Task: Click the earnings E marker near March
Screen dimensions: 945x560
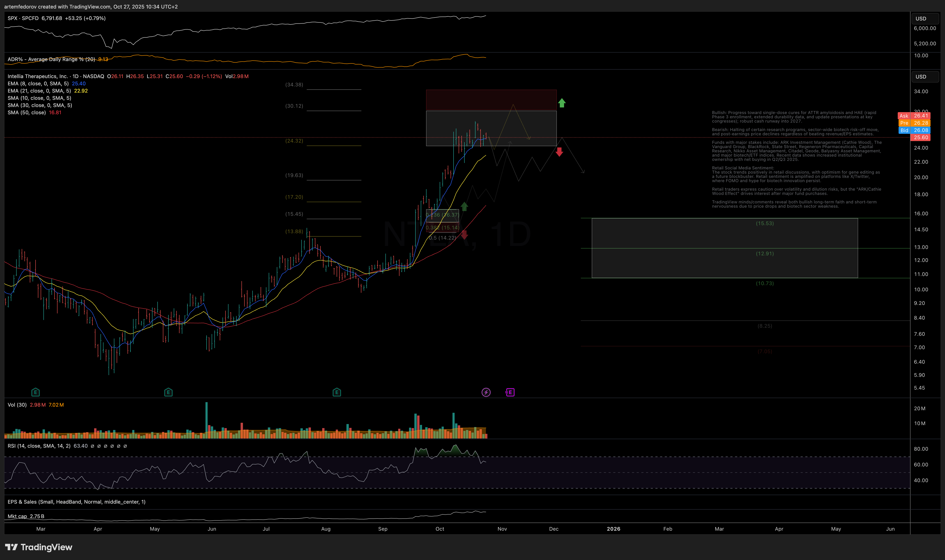Action: tap(36, 393)
